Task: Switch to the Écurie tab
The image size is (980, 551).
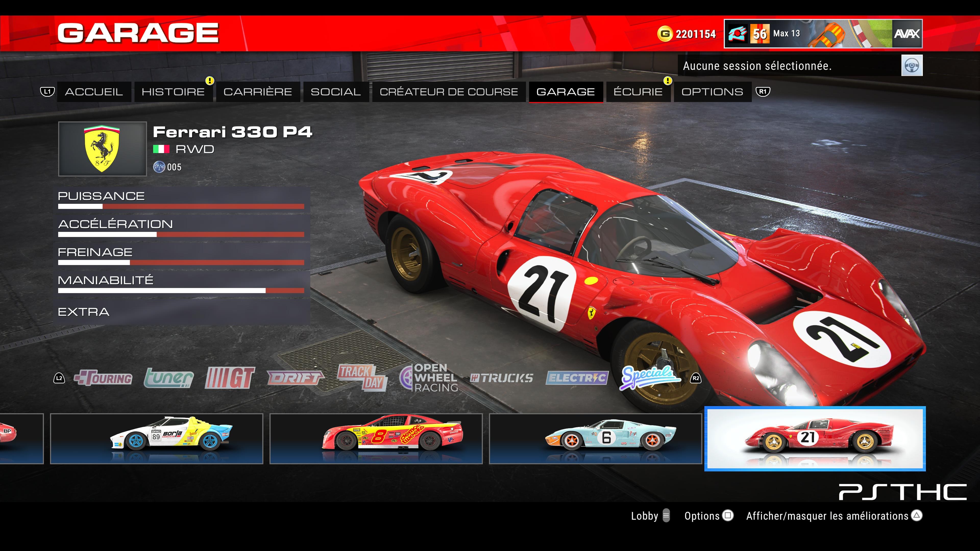Action: (638, 92)
